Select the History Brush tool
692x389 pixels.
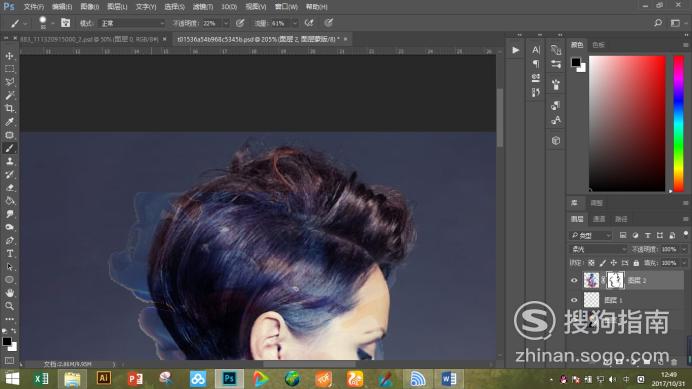[x=9, y=174]
